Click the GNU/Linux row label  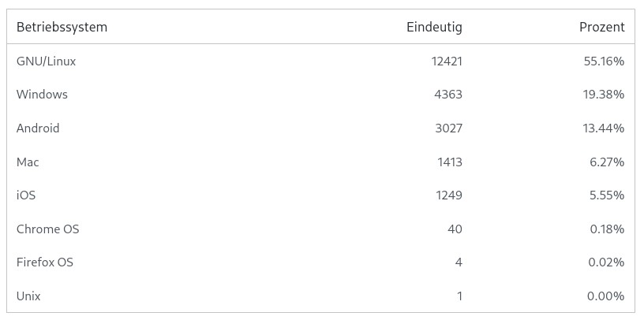pyautogui.click(x=46, y=61)
